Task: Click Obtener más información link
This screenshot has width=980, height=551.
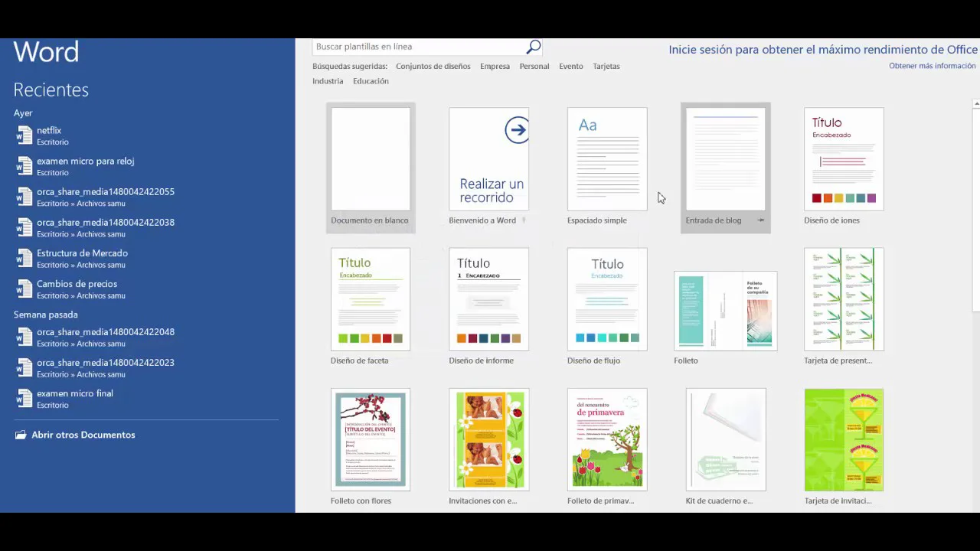Action: click(x=932, y=66)
